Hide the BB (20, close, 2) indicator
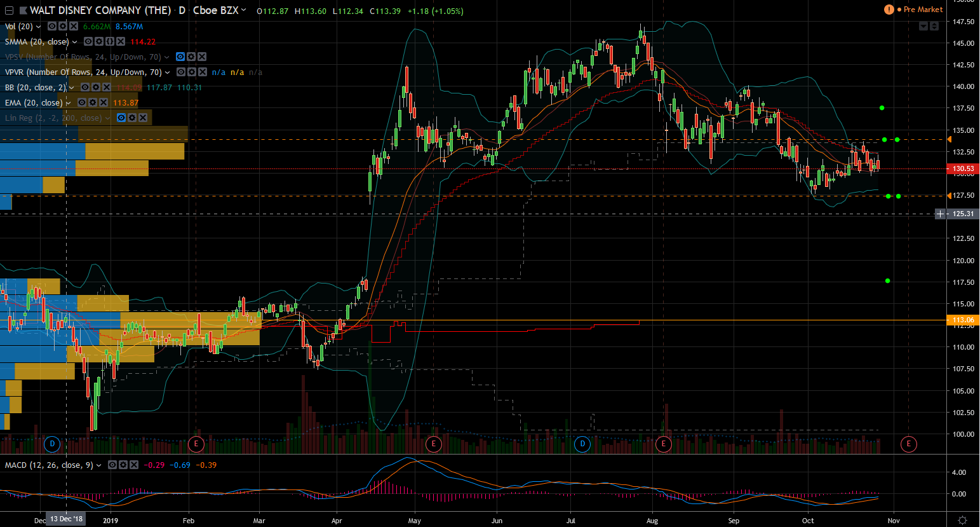The image size is (980, 527). click(85, 87)
